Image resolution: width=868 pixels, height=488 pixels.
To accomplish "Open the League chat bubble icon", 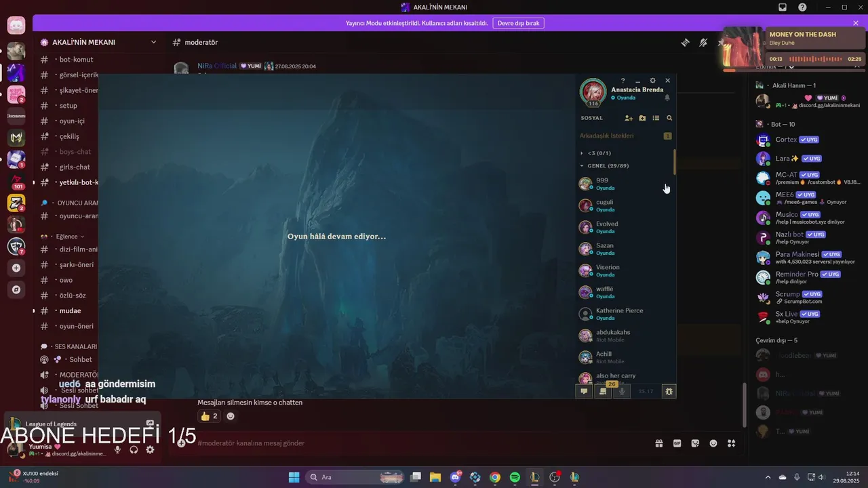I will [584, 391].
